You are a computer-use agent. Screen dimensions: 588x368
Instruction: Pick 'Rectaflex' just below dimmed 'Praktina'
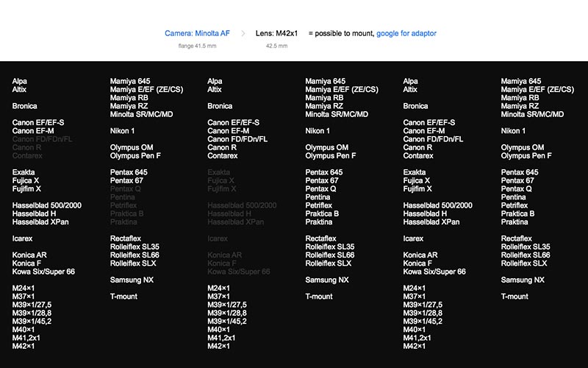(126, 238)
